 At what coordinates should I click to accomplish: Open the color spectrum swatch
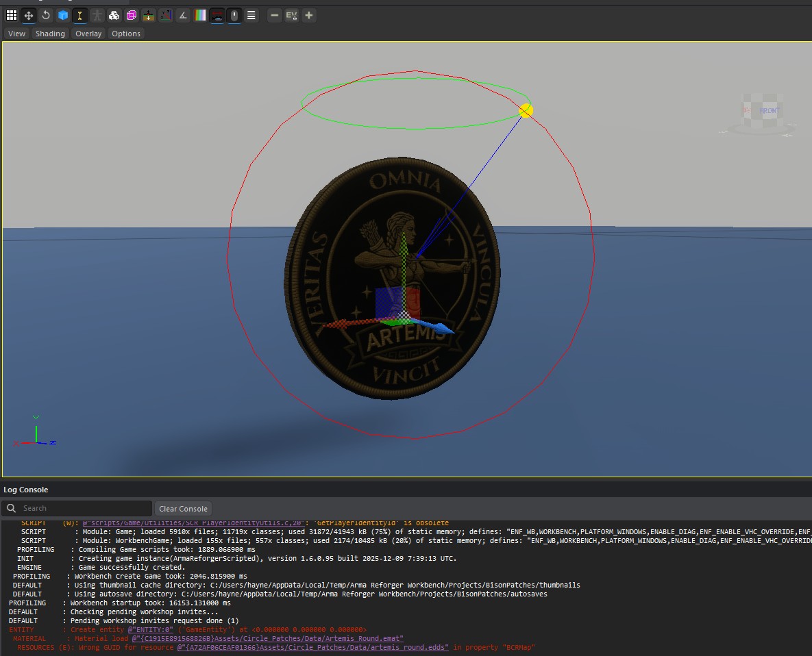[x=200, y=15]
